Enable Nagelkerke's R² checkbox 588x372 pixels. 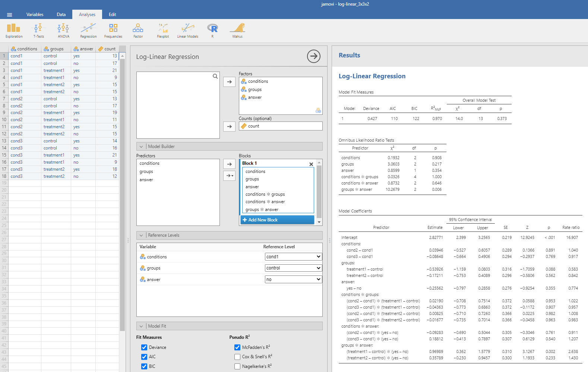[237, 366]
